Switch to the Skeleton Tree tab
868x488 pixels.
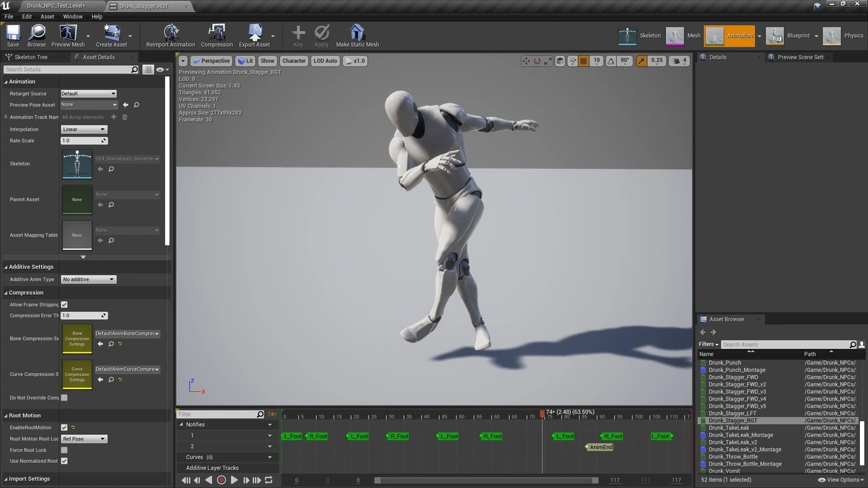31,57
